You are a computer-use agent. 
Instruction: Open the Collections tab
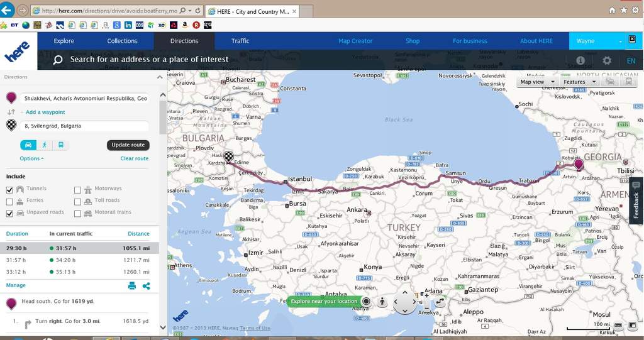[123, 41]
